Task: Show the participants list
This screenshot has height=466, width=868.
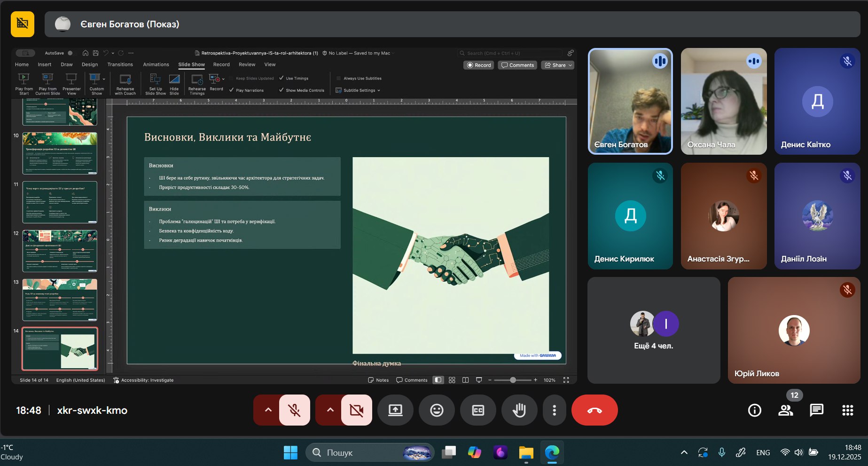Action: (785, 410)
